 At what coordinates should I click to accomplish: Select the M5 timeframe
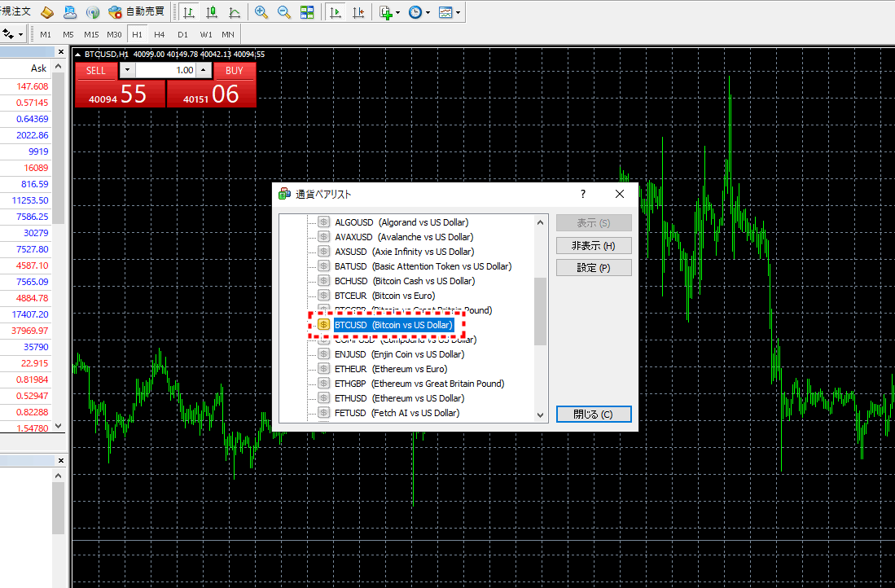68,35
